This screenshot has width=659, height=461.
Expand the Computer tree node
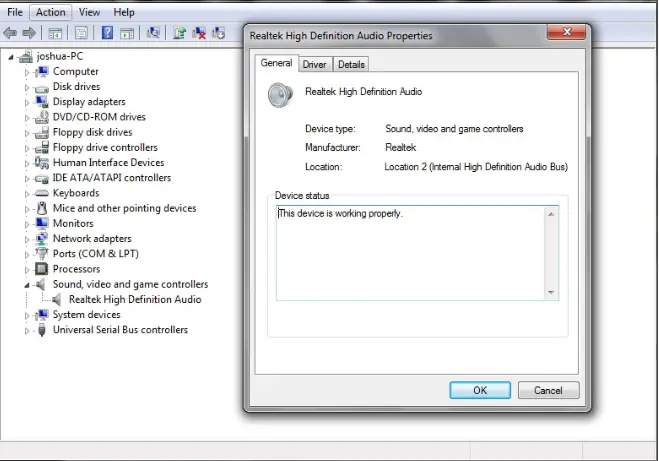(x=27, y=72)
